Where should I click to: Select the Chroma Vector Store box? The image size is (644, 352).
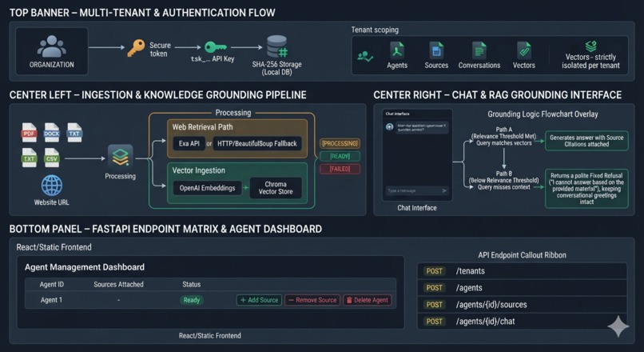(x=276, y=188)
